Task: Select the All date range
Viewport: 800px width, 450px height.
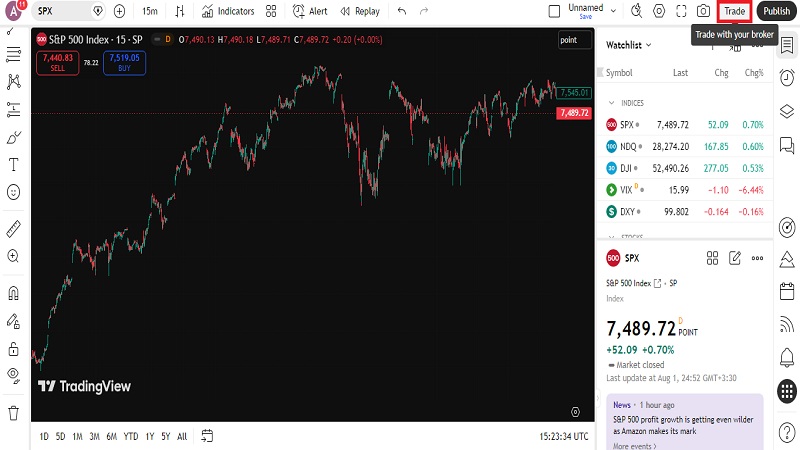Action: click(182, 436)
